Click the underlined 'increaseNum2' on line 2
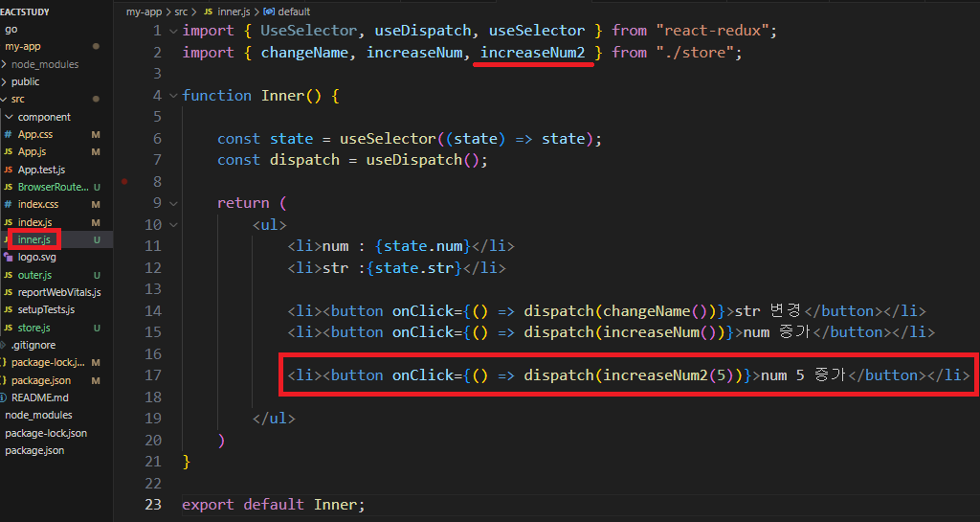980x522 pixels. (x=532, y=53)
